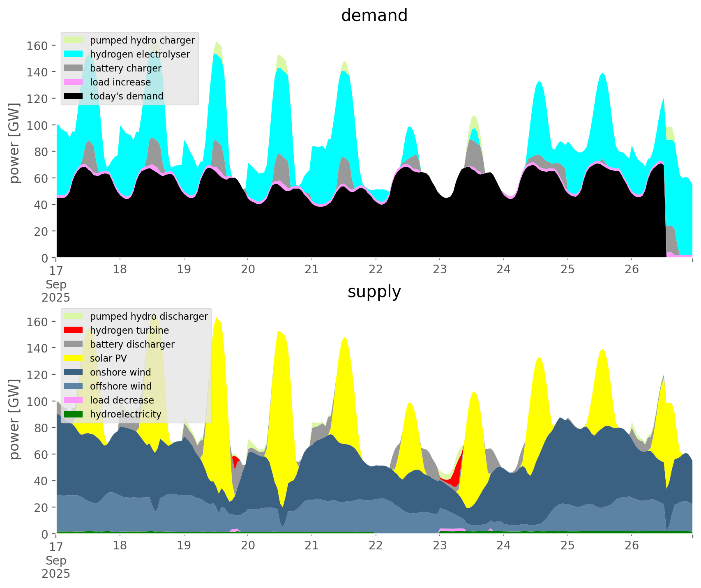Select the pumped hydro discharger legend label

tap(149, 316)
